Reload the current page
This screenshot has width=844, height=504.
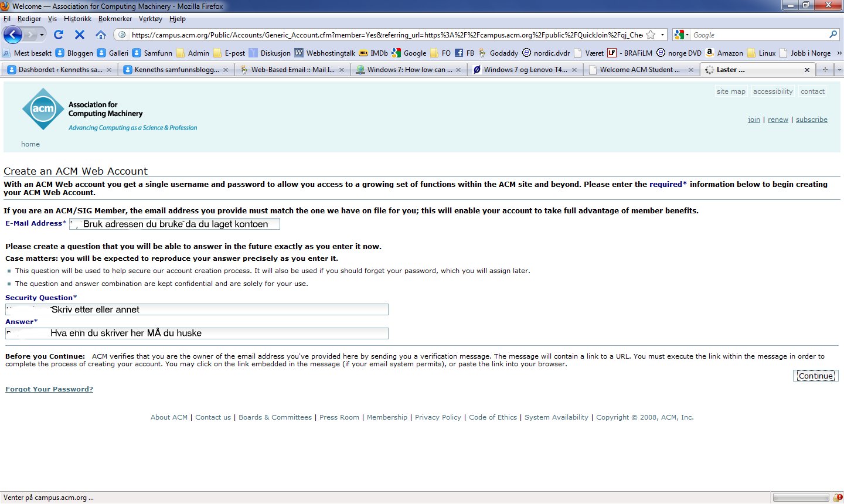pos(59,35)
